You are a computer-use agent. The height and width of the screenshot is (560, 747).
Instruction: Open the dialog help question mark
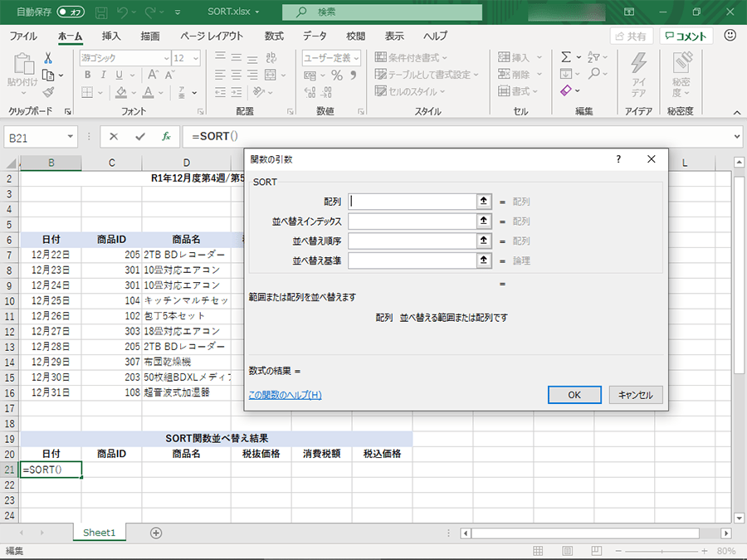click(618, 158)
